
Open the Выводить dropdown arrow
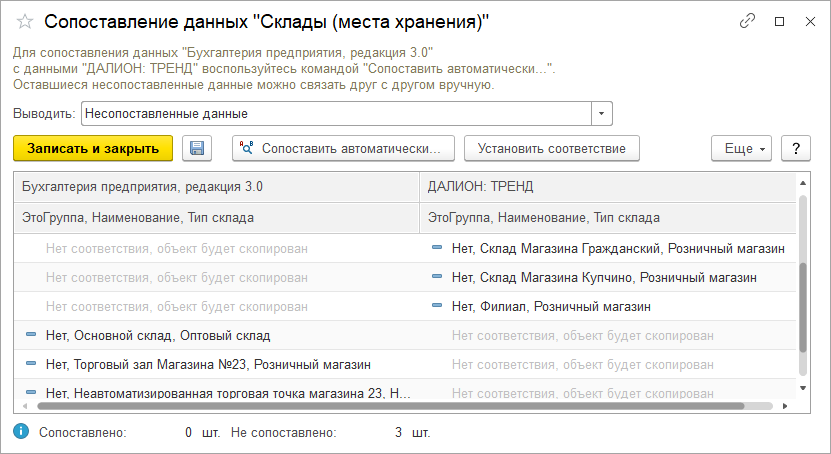click(x=602, y=114)
